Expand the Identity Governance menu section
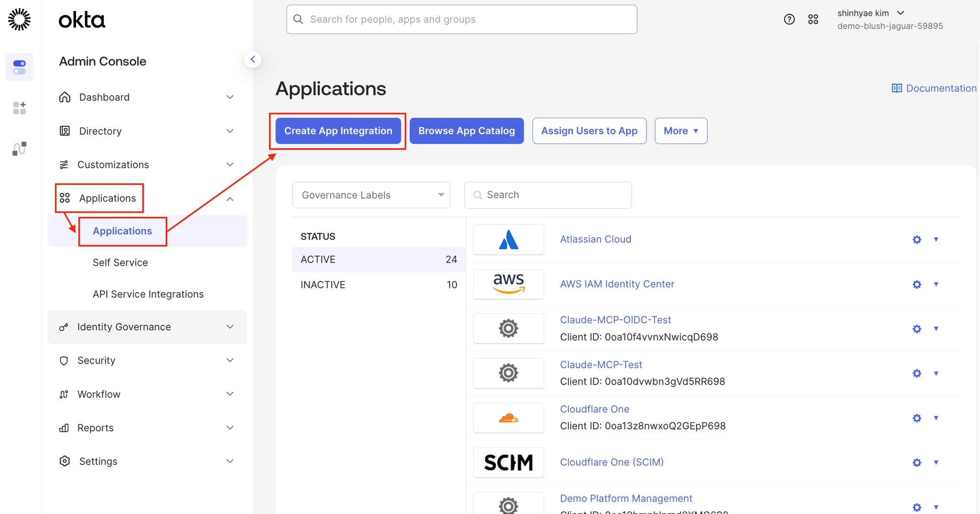This screenshot has width=980, height=514. [147, 327]
